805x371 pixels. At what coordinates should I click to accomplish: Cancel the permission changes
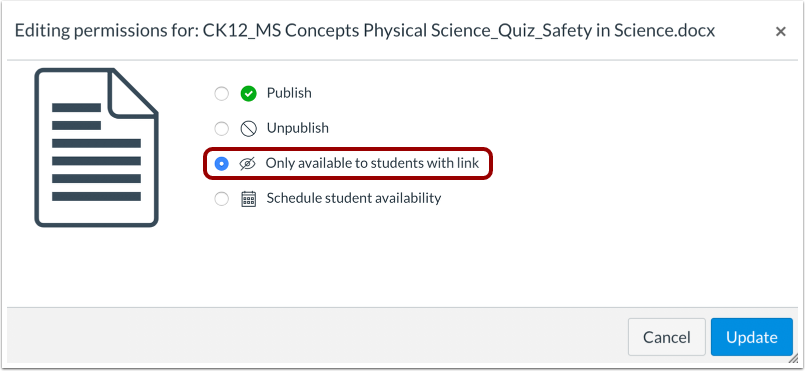(667, 337)
